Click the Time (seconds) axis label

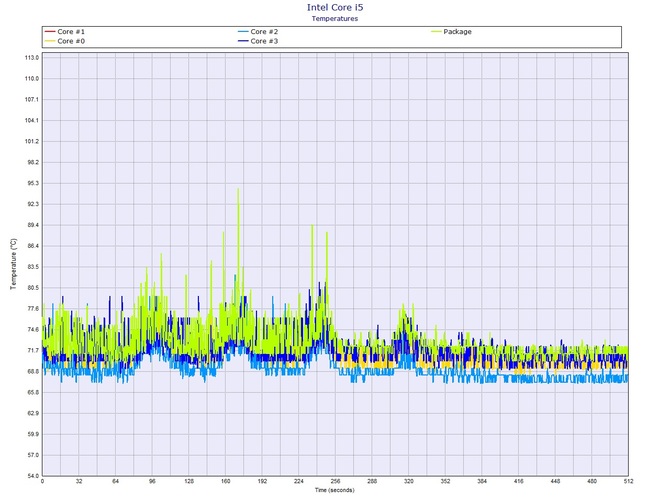point(335,490)
